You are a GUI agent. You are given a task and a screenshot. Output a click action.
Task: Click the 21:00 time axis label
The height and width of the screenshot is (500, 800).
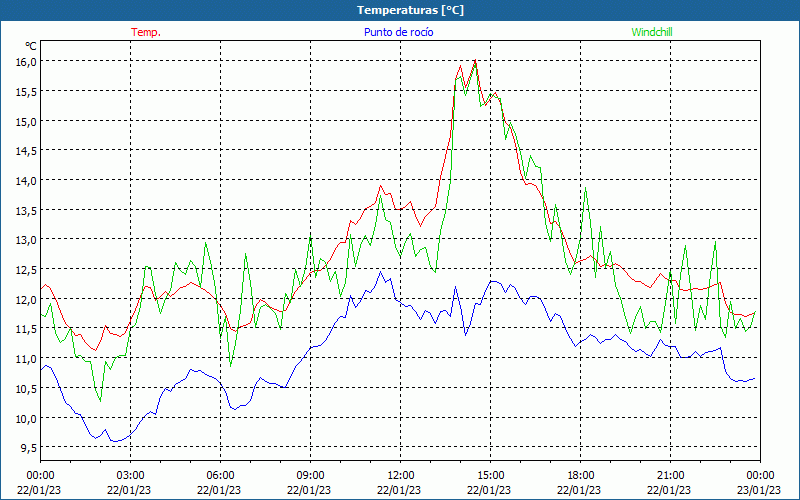[670, 476]
